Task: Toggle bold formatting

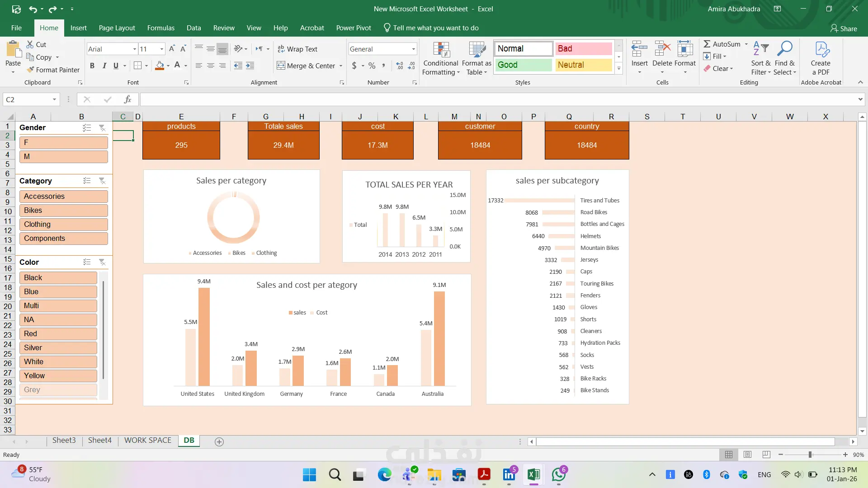Action: 92,66
